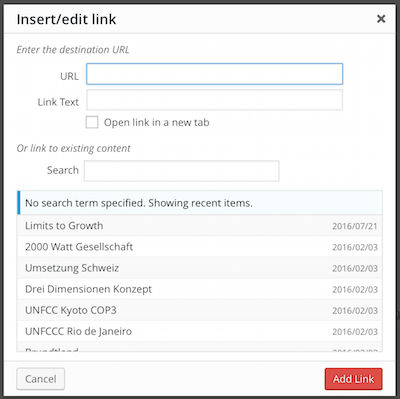Enable Open link in a new tab

pos(92,122)
